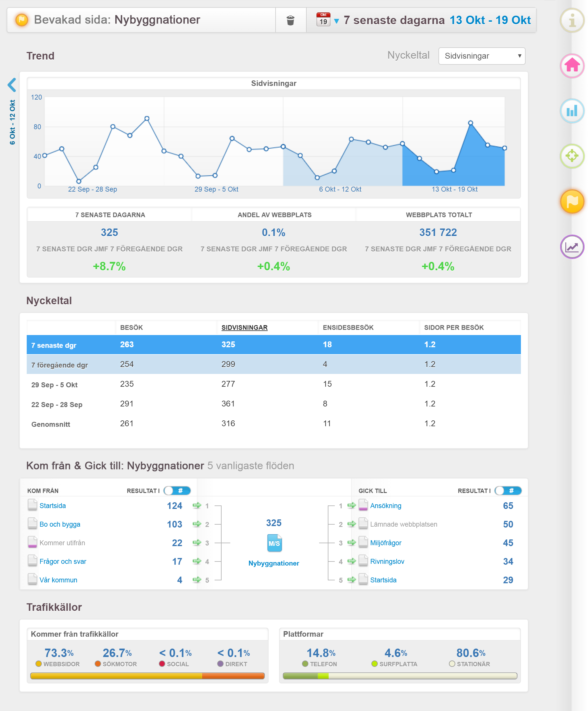Sort by SIDOR PER BESÖK column header
Viewport: 588px width, 711px height.
coord(454,327)
